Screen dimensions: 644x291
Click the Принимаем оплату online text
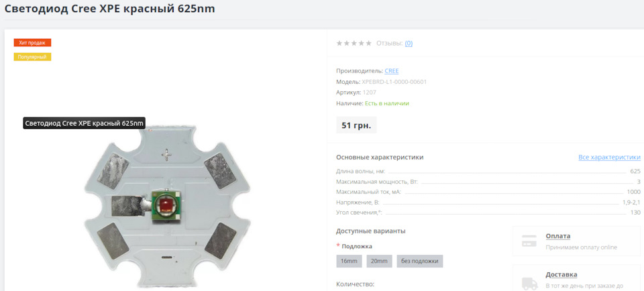581,247
